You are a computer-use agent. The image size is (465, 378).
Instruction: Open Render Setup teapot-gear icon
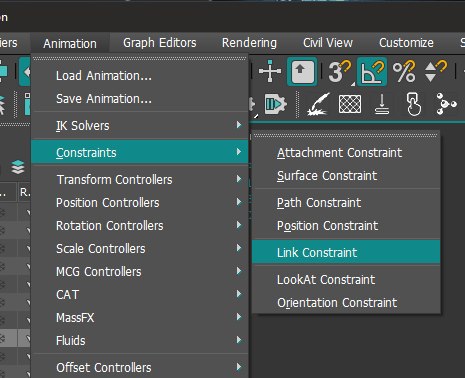276,104
